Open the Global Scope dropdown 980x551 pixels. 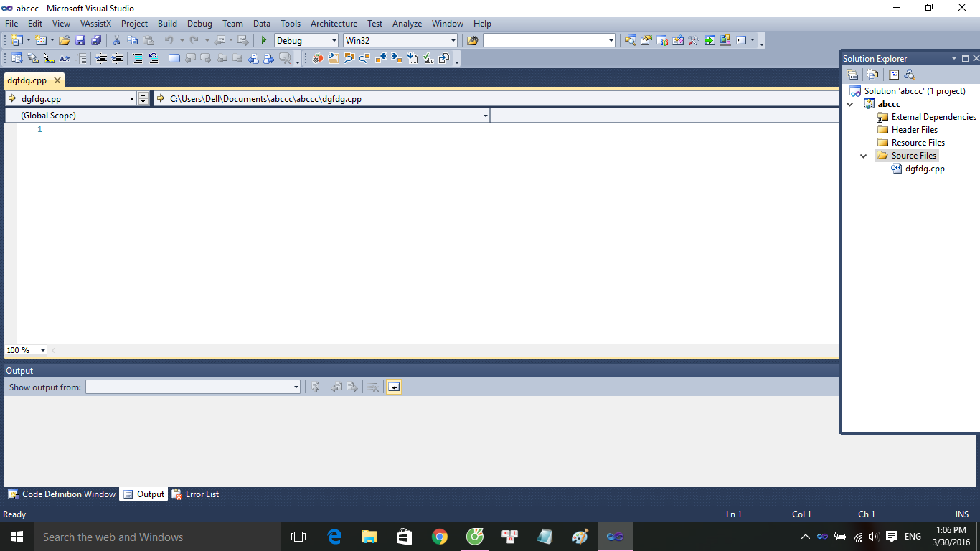click(x=486, y=116)
